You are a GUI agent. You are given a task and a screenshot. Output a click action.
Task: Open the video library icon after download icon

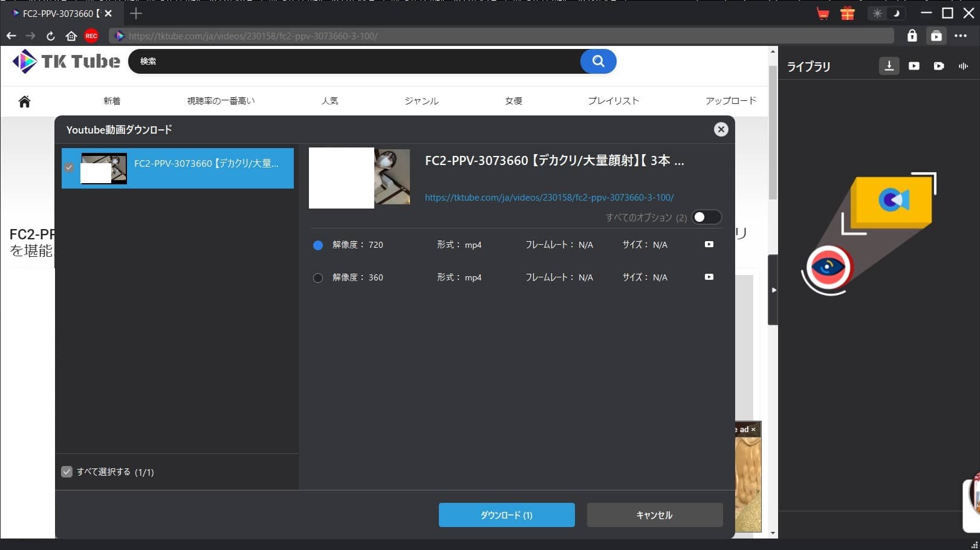914,66
